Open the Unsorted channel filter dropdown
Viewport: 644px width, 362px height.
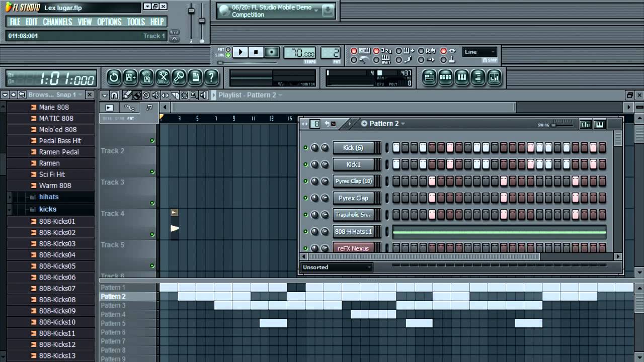pyautogui.click(x=337, y=267)
